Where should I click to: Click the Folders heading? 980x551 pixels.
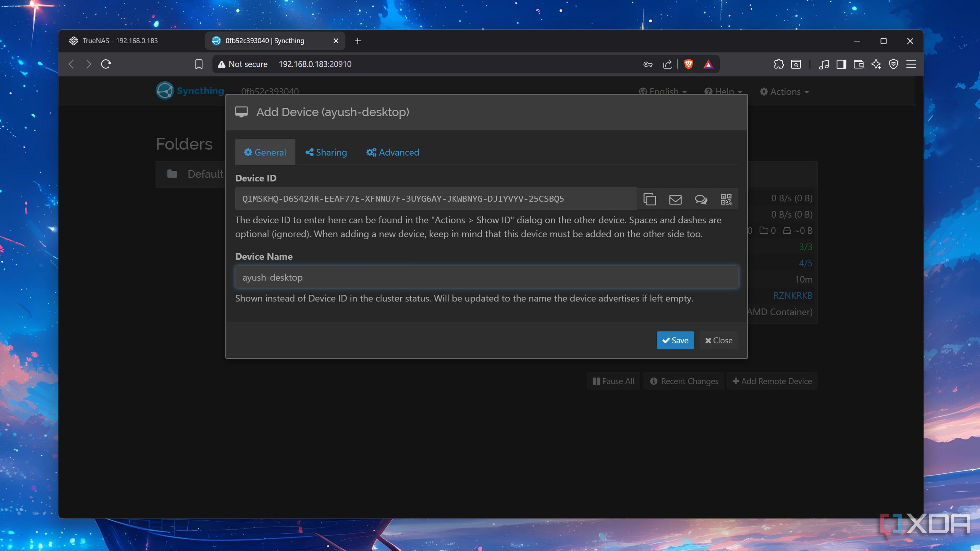(184, 144)
